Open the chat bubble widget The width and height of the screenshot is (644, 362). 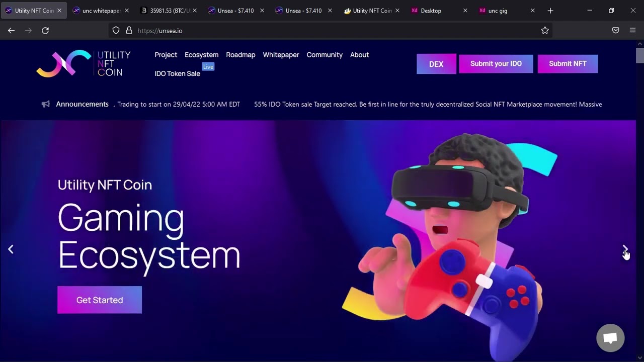610,338
